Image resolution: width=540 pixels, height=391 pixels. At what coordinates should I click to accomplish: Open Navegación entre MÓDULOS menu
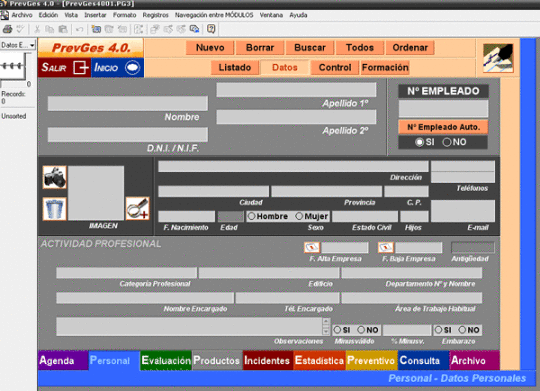214,15
